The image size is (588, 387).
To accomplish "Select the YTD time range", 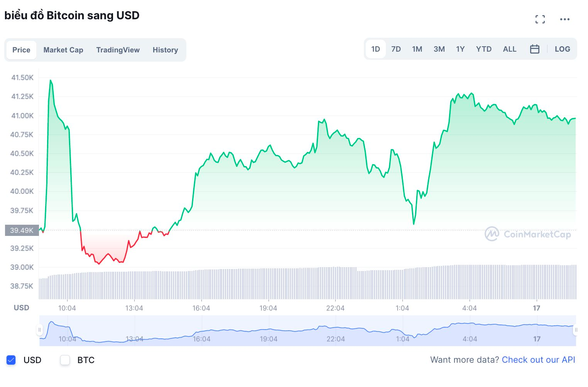I will point(484,49).
